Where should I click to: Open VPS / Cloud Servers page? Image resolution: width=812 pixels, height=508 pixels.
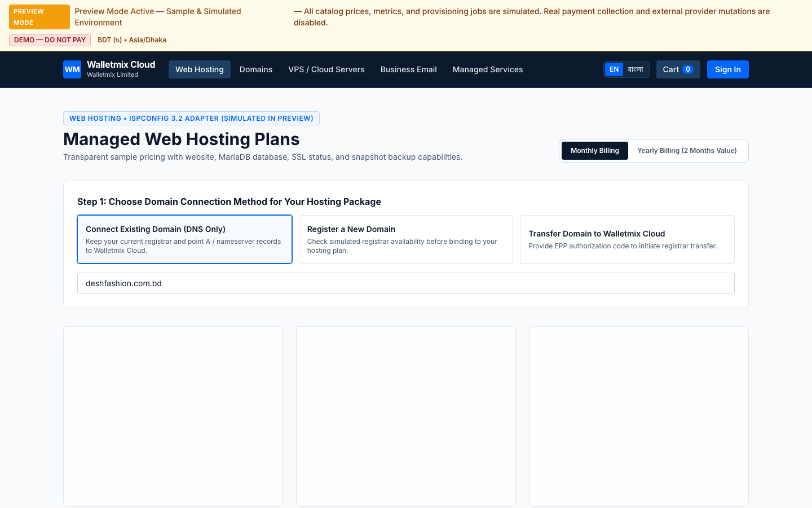[x=326, y=69]
